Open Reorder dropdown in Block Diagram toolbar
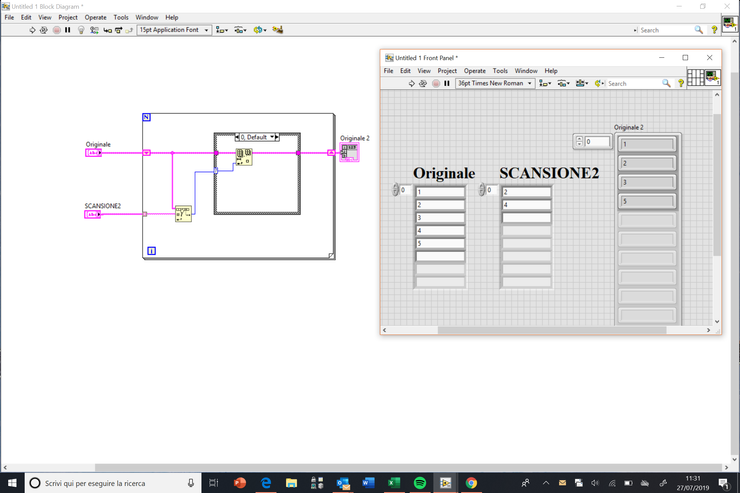 point(260,30)
